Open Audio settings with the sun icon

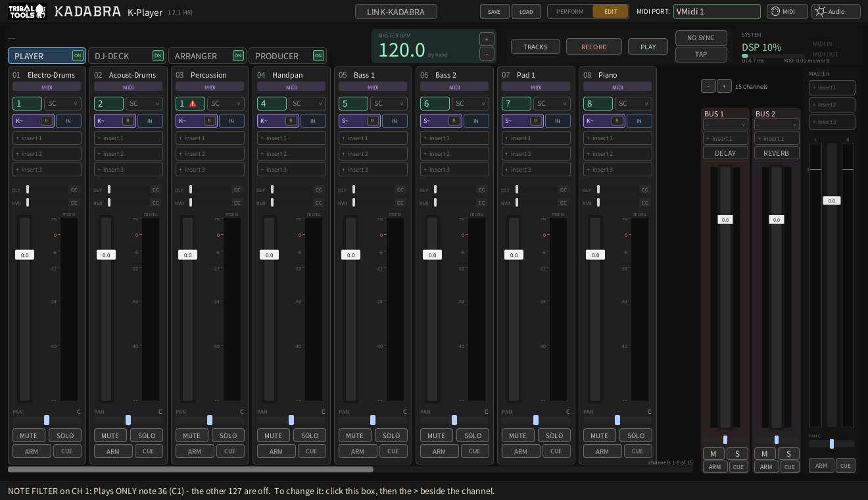coord(836,11)
